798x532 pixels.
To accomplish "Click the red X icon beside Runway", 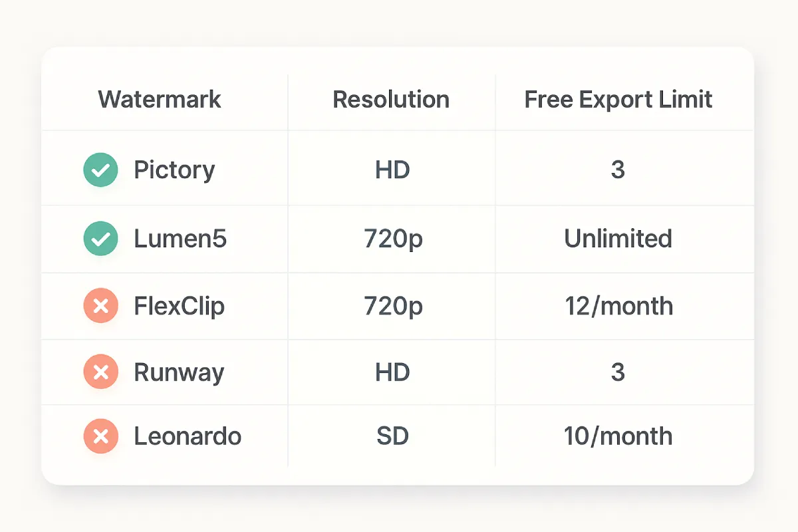I will [100, 372].
